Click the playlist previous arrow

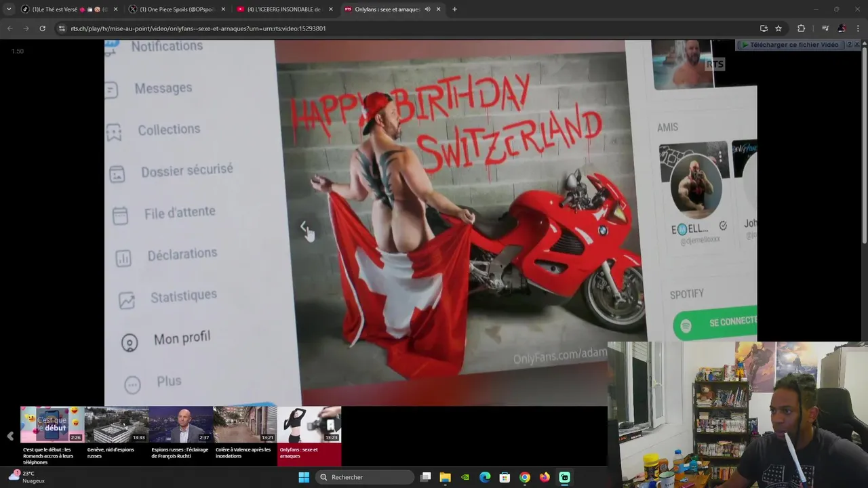point(9,436)
